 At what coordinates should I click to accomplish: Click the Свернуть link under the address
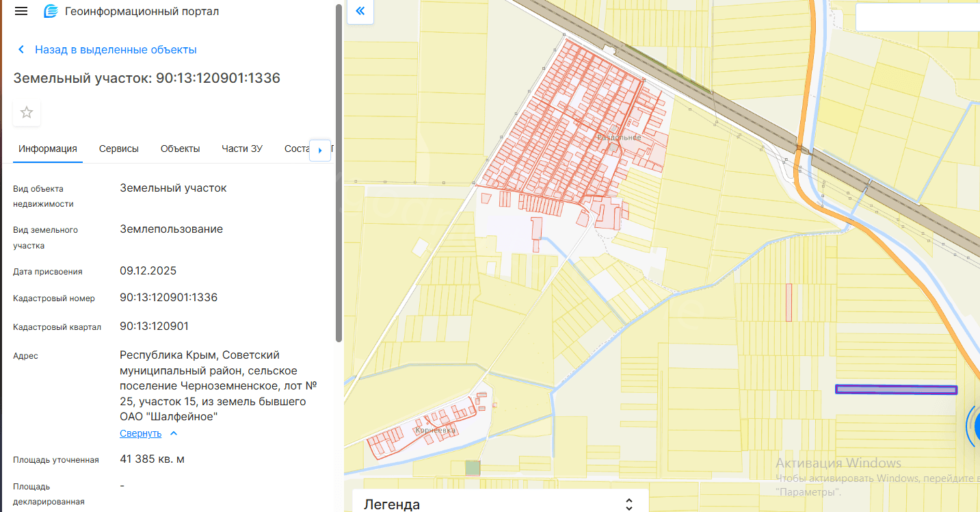pyautogui.click(x=140, y=433)
